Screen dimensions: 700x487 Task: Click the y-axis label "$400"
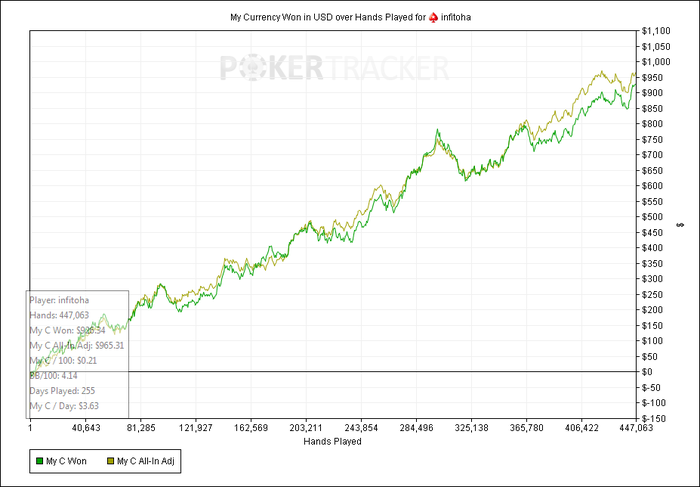(x=652, y=248)
